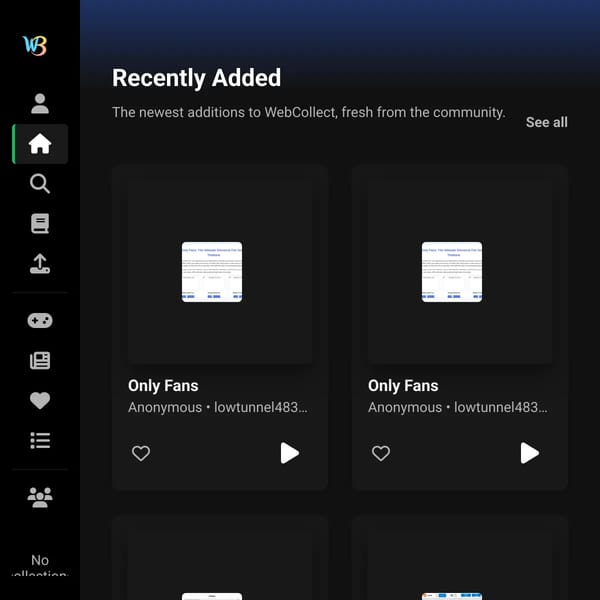
Task: Like the second Only Fans card
Action: point(381,453)
